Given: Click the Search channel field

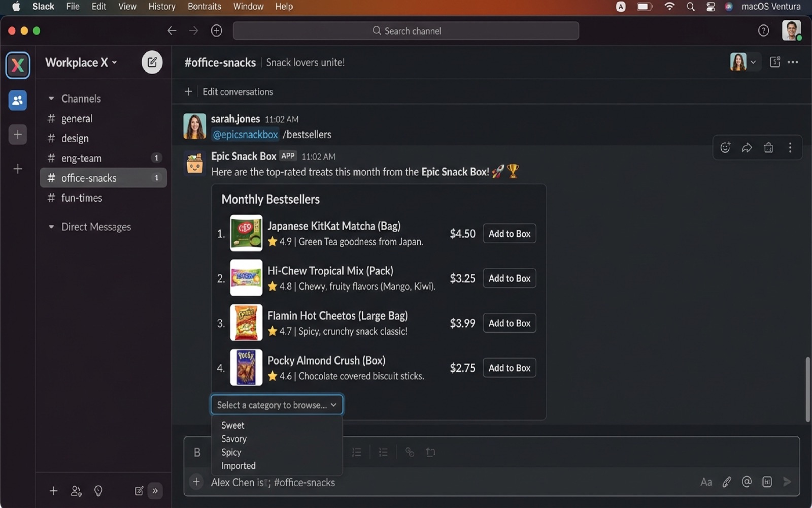Looking at the screenshot, I should click(406, 31).
